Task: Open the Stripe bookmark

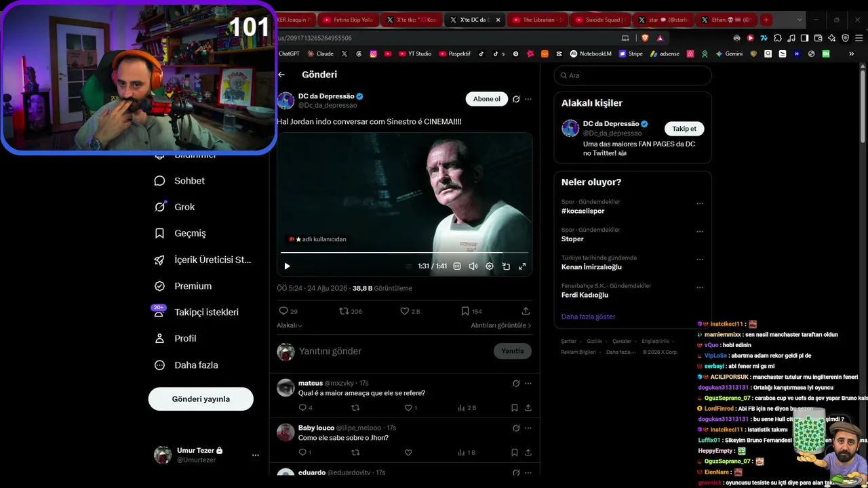Action: click(631, 54)
